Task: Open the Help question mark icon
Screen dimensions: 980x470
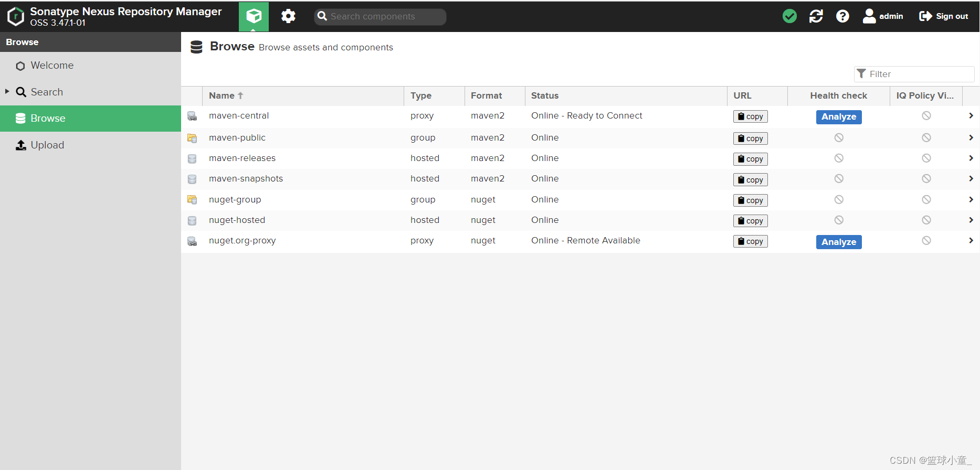Action: (842, 16)
